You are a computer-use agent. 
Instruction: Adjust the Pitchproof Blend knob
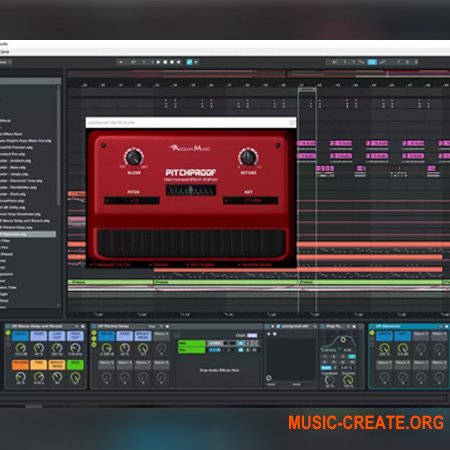(x=134, y=157)
